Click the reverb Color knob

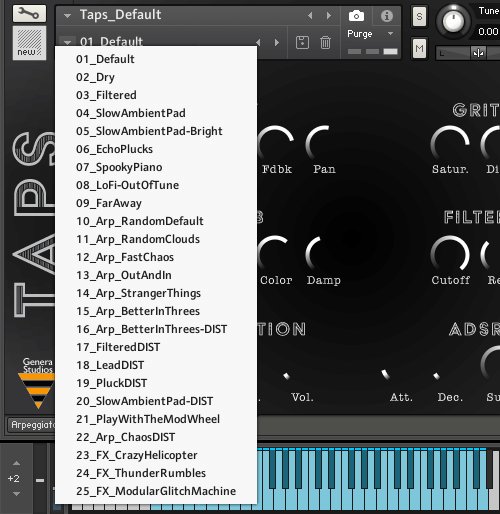click(276, 254)
